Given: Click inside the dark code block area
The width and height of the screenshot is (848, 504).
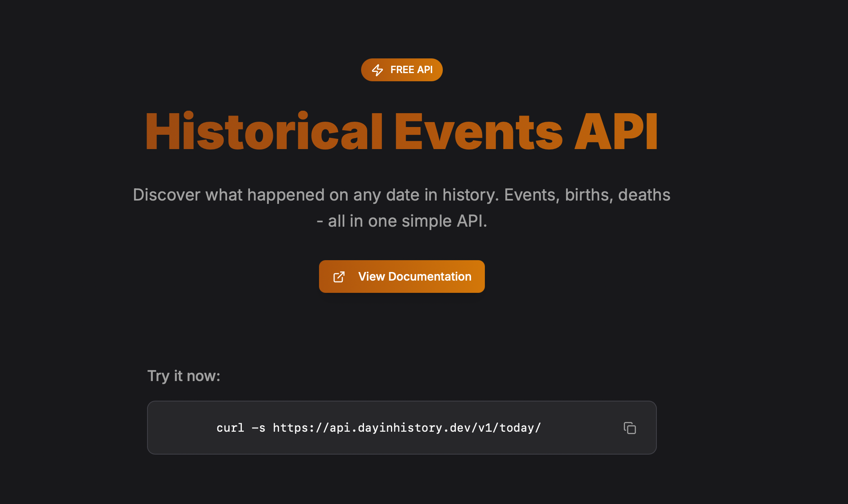Looking at the screenshot, I should coord(402,428).
